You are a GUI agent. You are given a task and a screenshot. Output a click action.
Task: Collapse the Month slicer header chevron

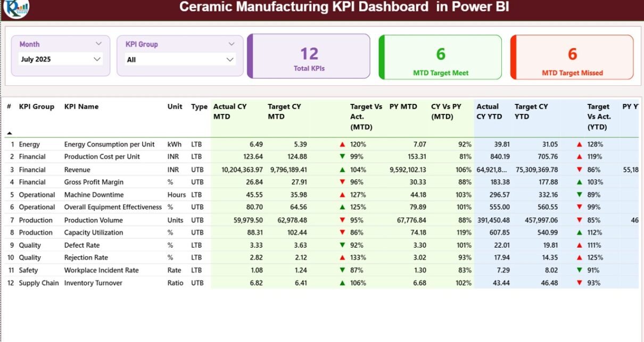coord(98,44)
